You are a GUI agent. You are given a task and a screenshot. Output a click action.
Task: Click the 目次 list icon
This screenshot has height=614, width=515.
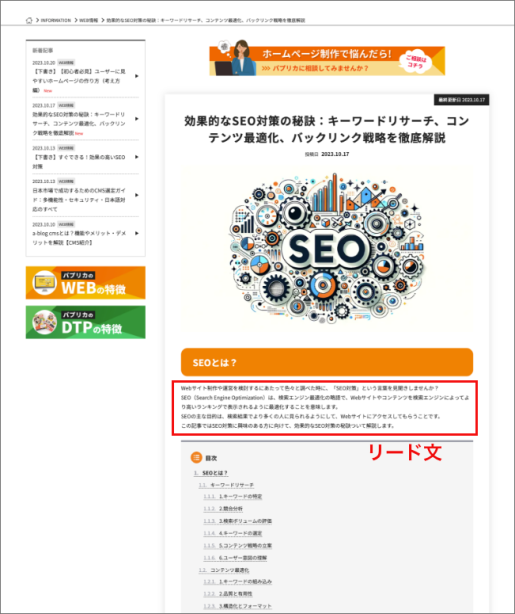pyautogui.click(x=196, y=457)
